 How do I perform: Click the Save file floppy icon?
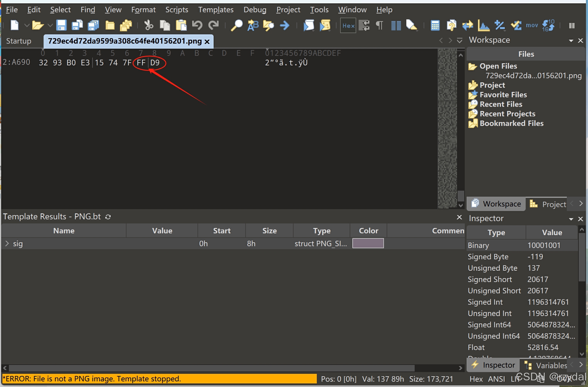(61, 25)
